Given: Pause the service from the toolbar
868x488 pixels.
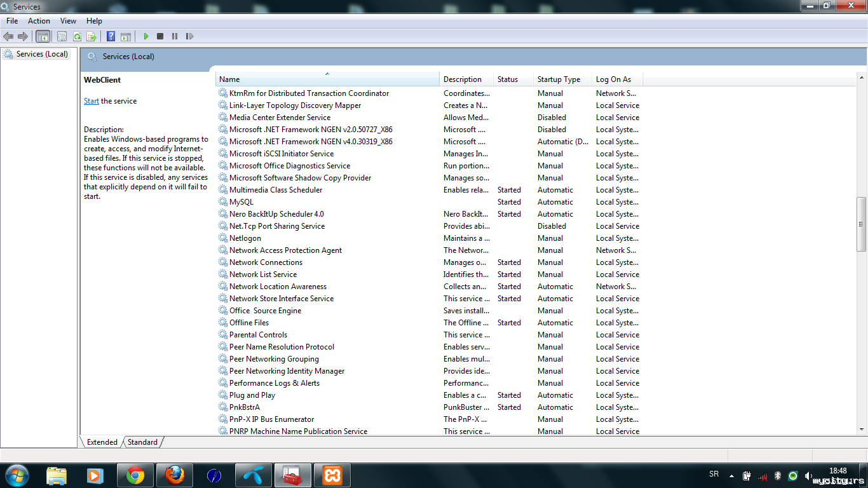Looking at the screenshot, I should tap(175, 36).
